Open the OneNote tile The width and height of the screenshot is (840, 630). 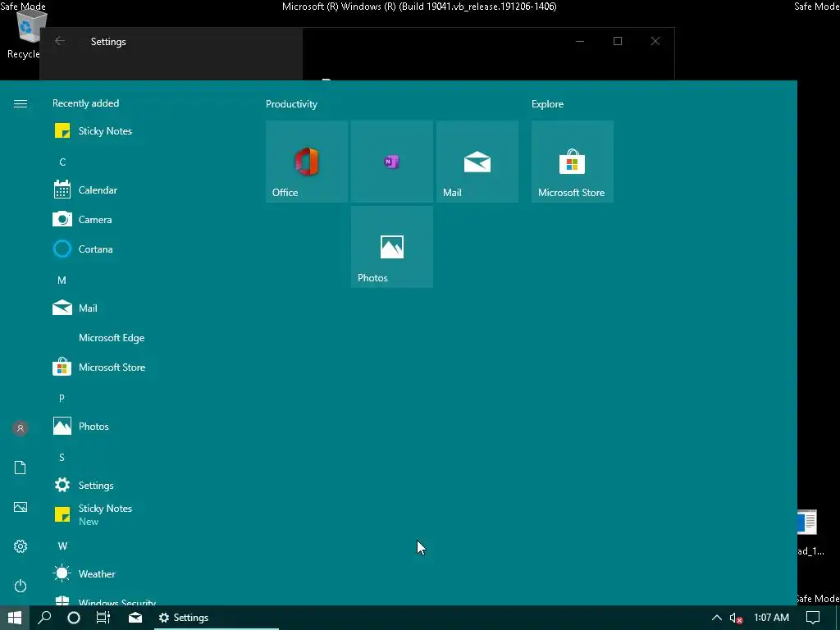click(x=391, y=162)
